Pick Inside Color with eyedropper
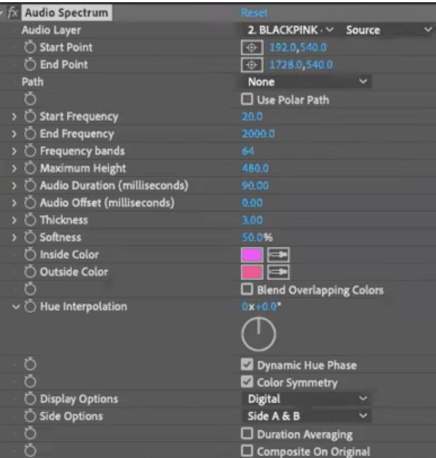436x458 pixels. pyautogui.click(x=278, y=255)
